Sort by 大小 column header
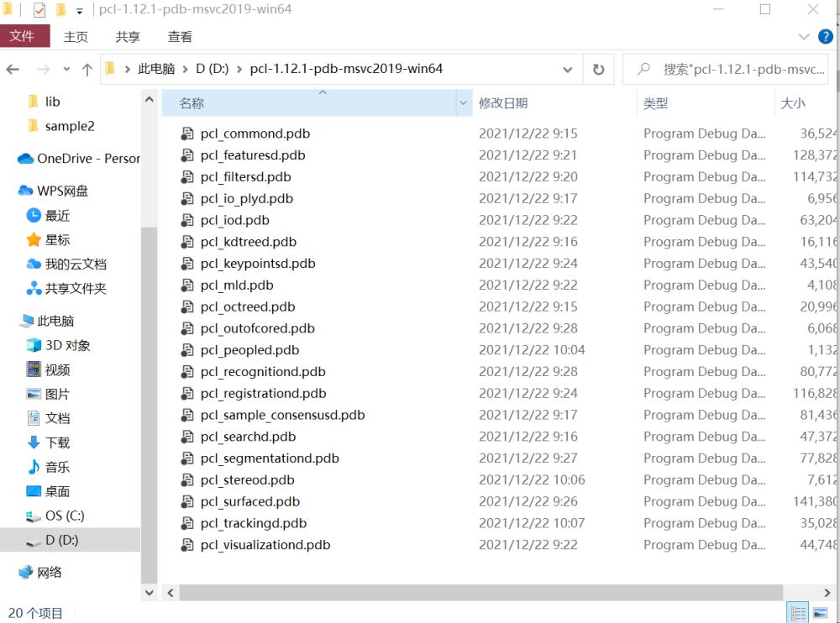 coord(793,103)
